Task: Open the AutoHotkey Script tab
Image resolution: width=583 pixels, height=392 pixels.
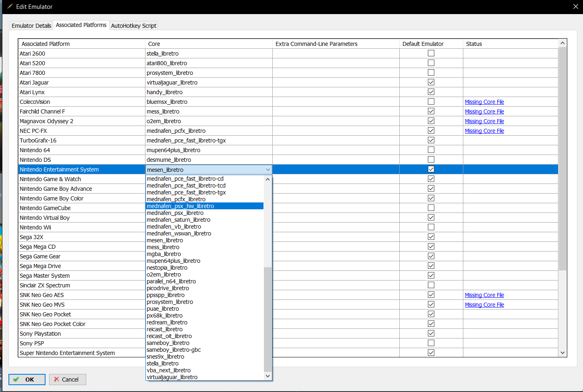Action: 134,26
